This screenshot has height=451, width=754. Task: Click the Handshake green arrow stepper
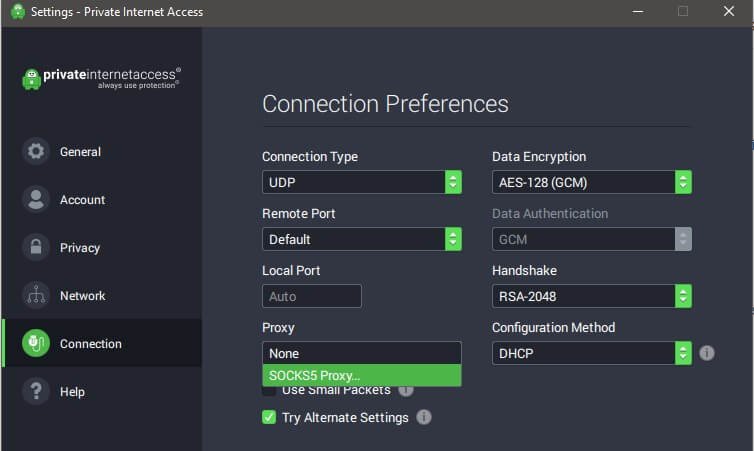(x=683, y=296)
